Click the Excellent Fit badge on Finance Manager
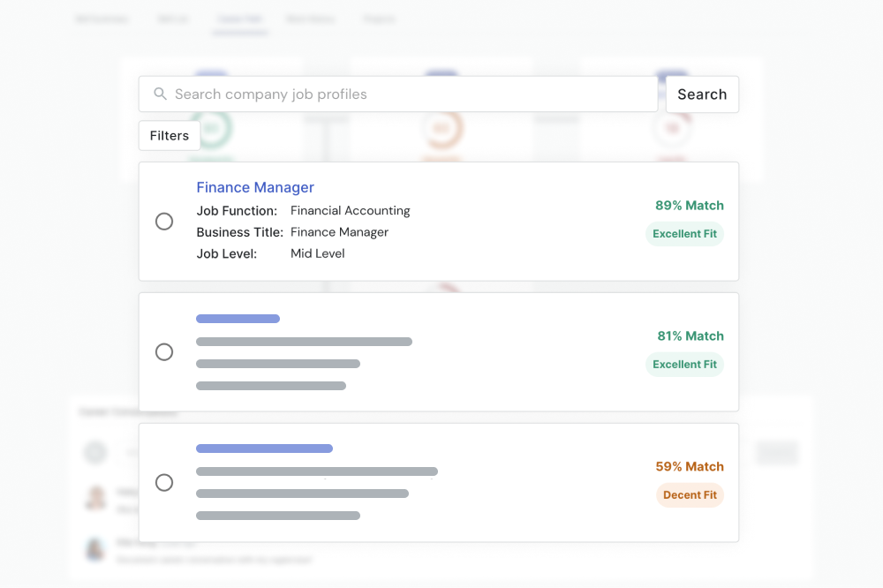 point(684,233)
